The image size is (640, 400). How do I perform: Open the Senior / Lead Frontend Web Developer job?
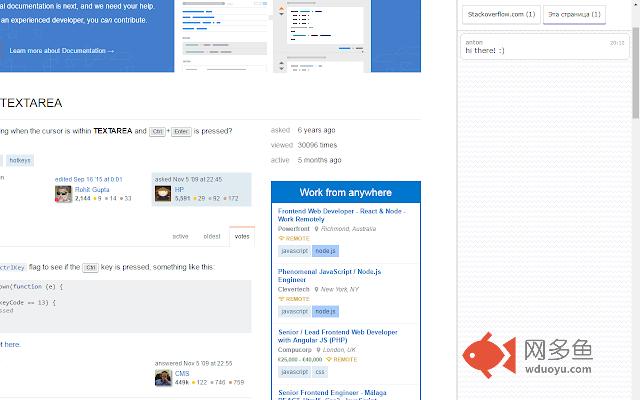(x=338, y=336)
